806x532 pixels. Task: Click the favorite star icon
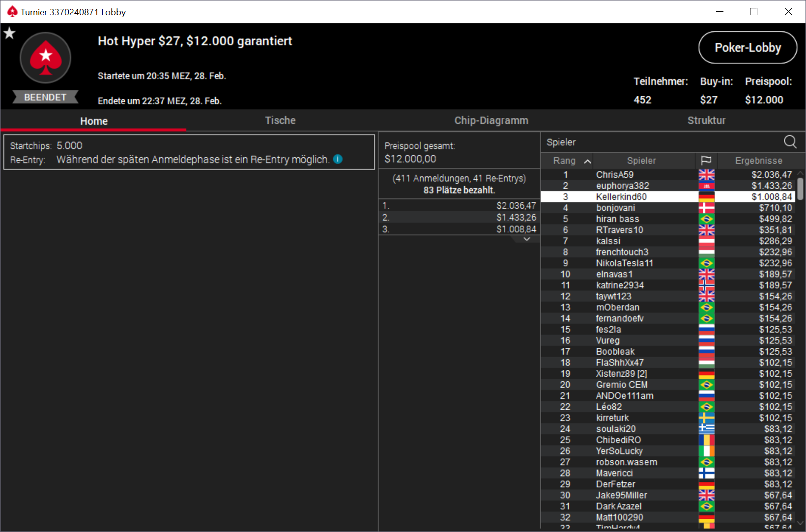coord(9,33)
